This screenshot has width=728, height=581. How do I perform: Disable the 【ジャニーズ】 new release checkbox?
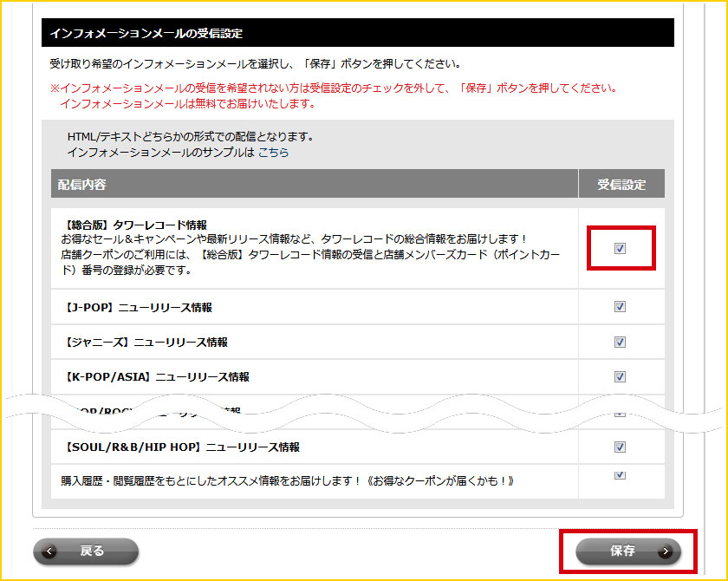620,342
